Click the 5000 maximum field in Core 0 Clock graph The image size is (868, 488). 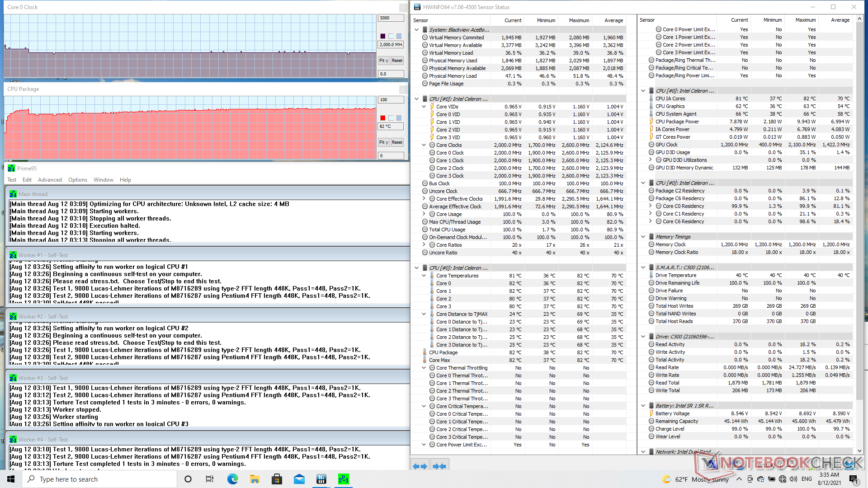coord(391,18)
